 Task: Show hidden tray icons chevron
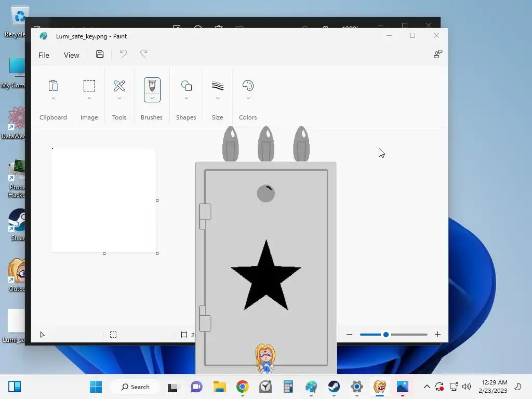(427, 387)
